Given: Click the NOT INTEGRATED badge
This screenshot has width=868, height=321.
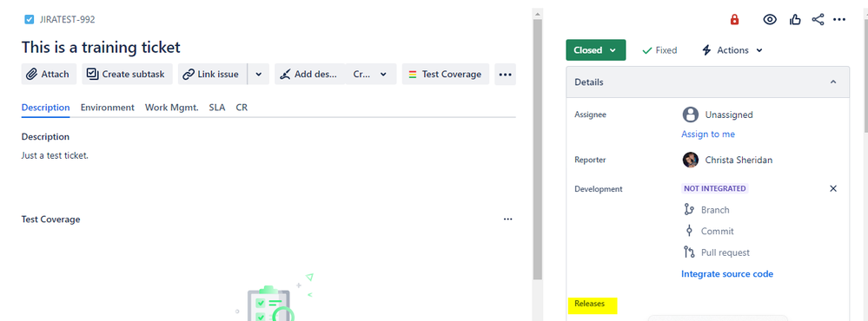Looking at the screenshot, I should 715,188.
